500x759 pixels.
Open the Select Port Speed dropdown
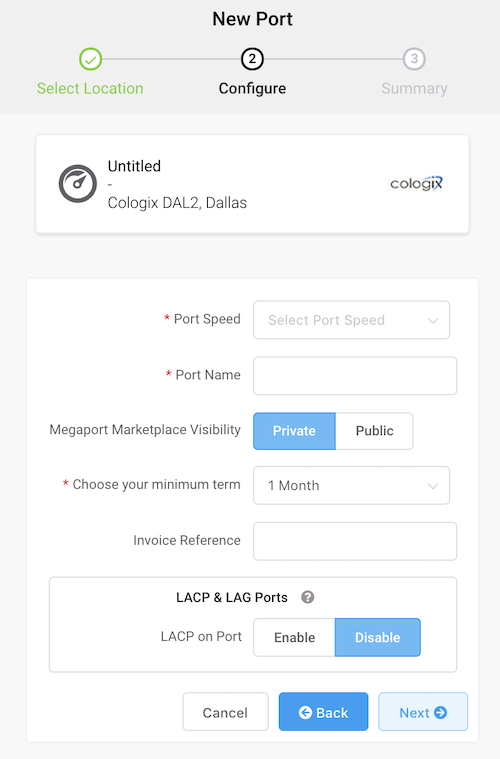[x=351, y=320]
